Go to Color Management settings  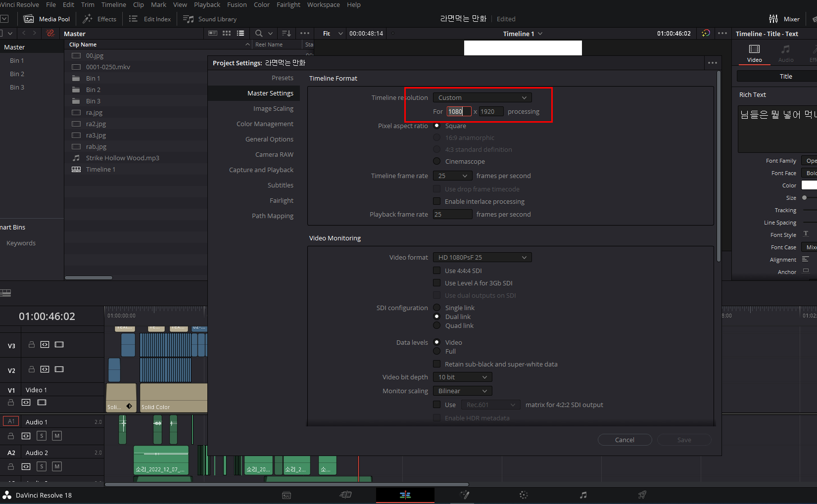(265, 124)
